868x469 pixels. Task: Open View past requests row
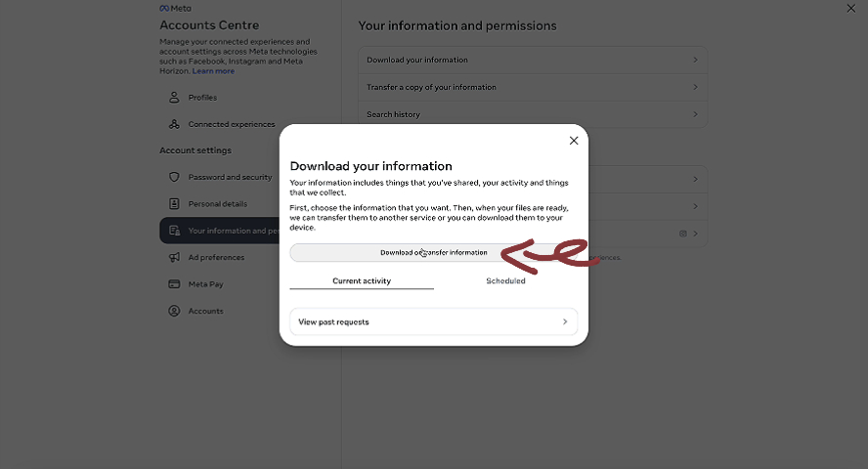[433, 321]
